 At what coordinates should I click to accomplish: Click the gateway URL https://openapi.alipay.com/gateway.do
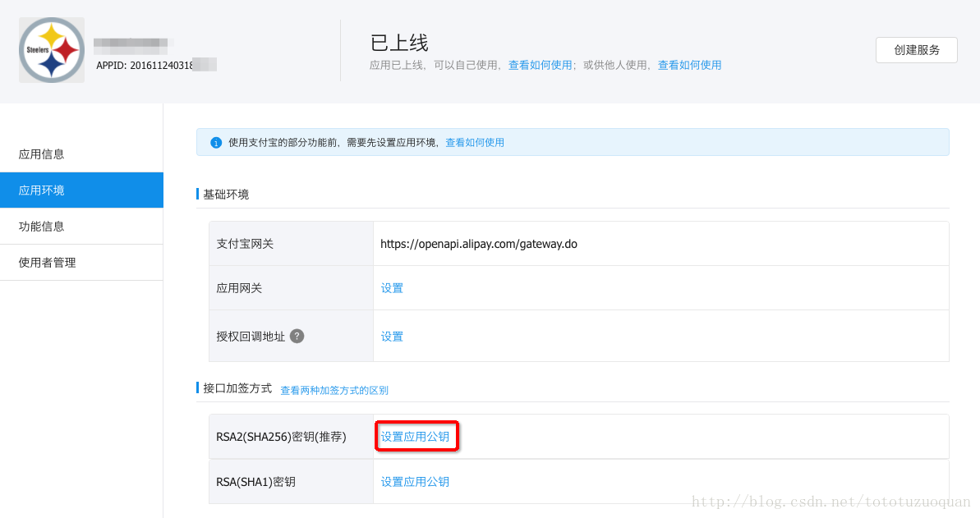pyautogui.click(x=479, y=244)
